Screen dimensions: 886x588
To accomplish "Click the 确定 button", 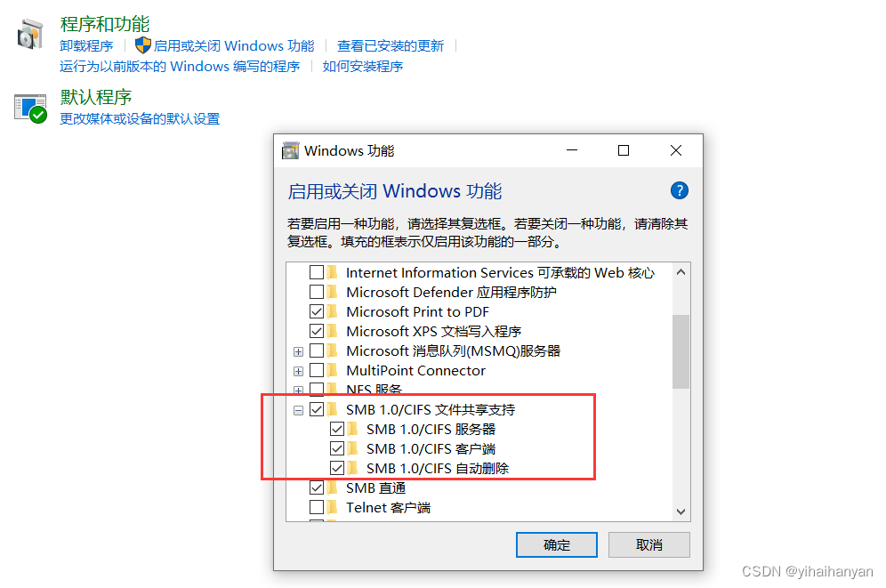I will click(557, 544).
